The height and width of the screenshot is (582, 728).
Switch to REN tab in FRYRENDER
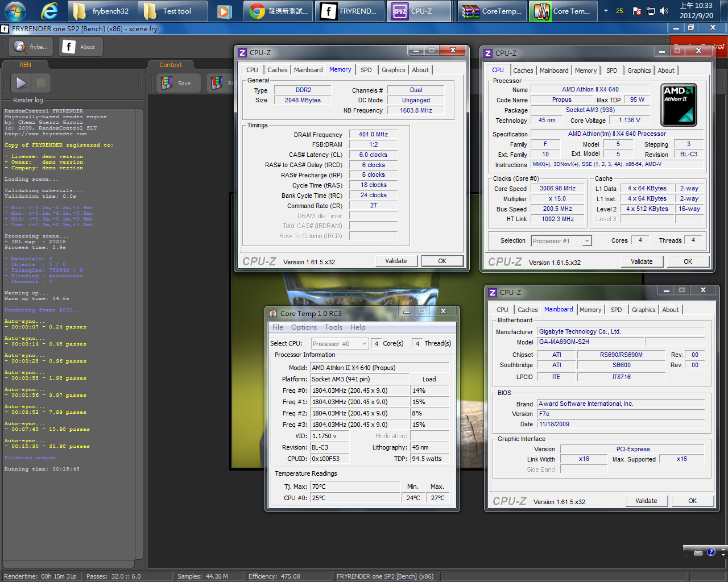click(25, 65)
